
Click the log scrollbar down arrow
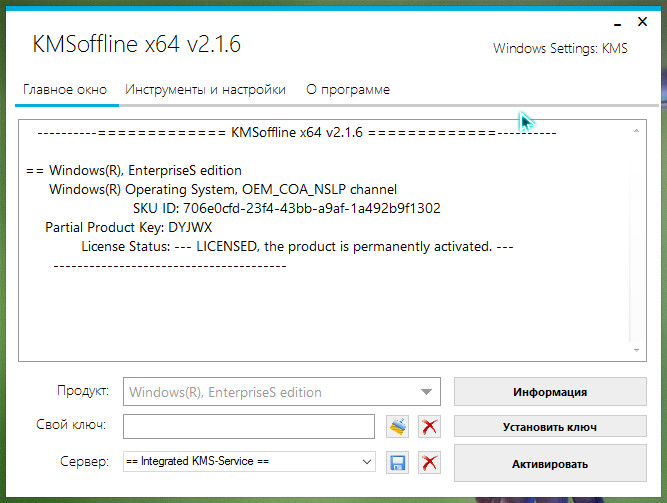coord(637,348)
